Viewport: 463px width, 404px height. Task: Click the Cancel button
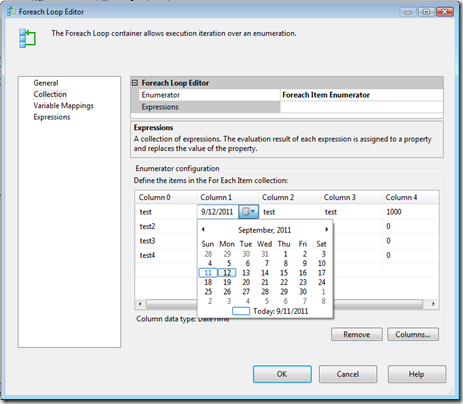[348, 374]
